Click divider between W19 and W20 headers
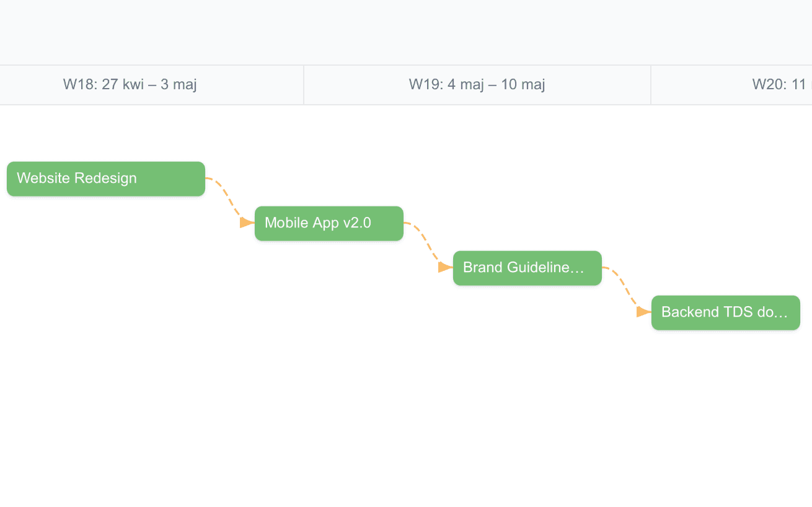Viewport: 812px width, 507px height. point(651,84)
